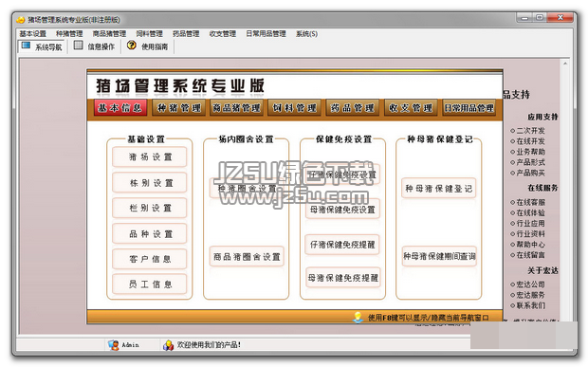Click the pig app icon in title bar
This screenshot has height=367, width=588.
pos(21,20)
